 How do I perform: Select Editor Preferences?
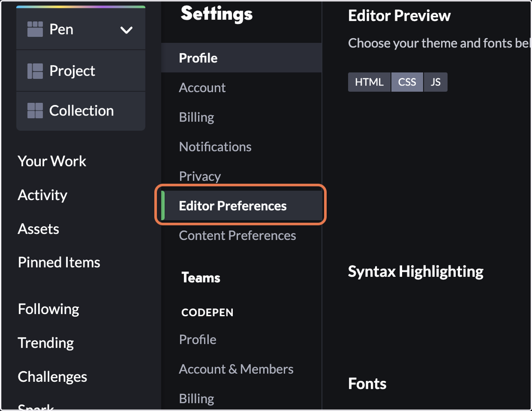pyautogui.click(x=242, y=205)
